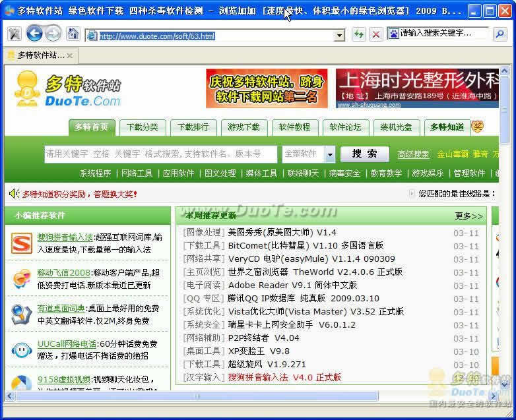
Task: Open XP变脸王 V9.8 entry
Action: pyautogui.click(x=259, y=351)
